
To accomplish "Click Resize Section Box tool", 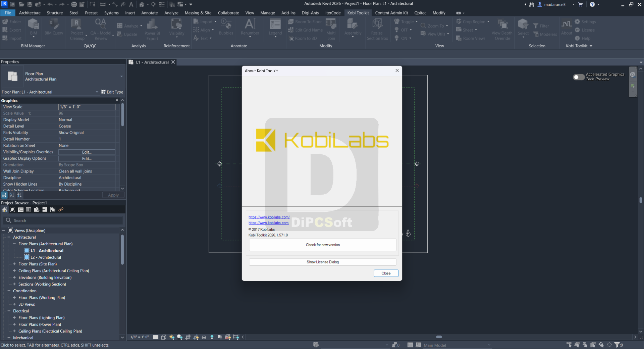I will click(377, 29).
